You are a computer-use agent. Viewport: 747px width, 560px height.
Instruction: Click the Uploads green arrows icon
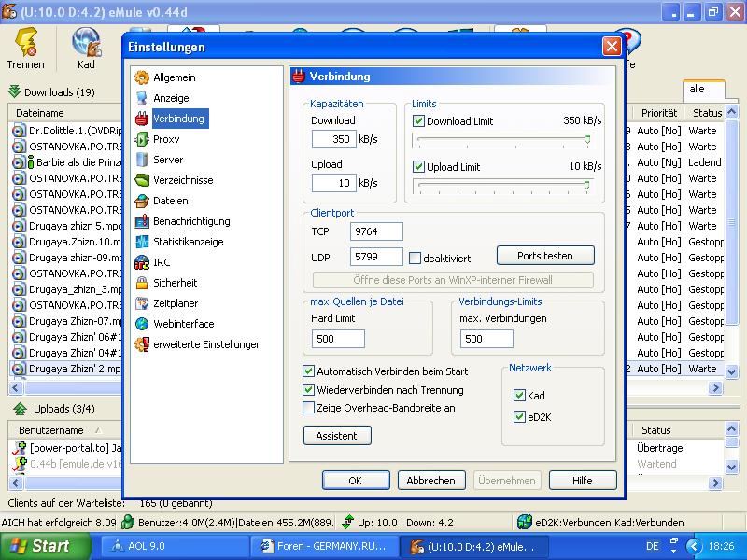pyautogui.click(x=20, y=409)
